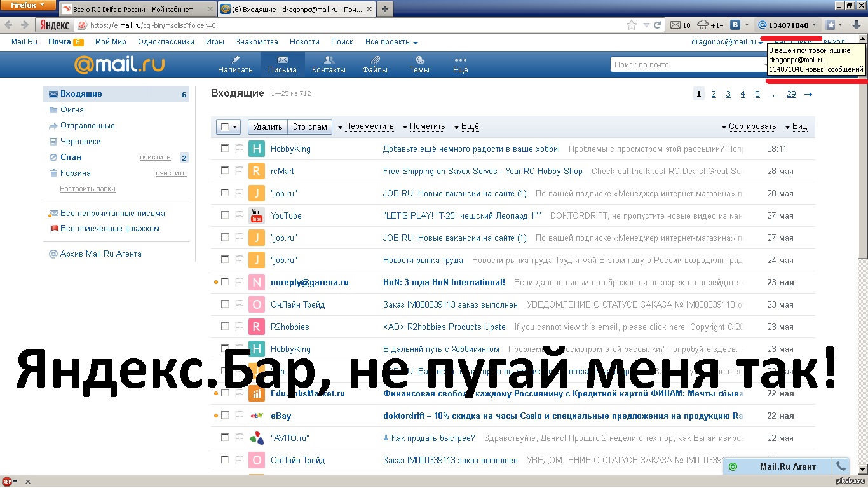Open Одноклассники in top navigation

coord(166,42)
